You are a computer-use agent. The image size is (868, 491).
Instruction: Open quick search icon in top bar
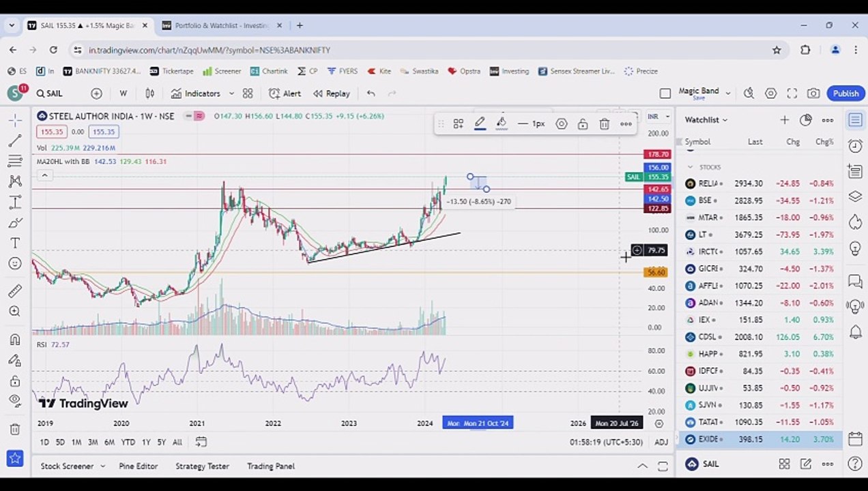click(749, 93)
